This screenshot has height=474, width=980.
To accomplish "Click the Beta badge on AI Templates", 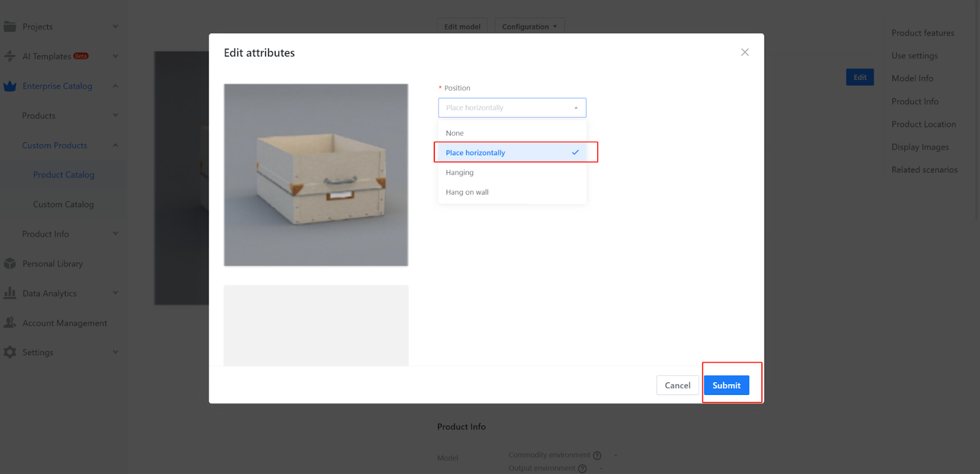I will (81, 56).
